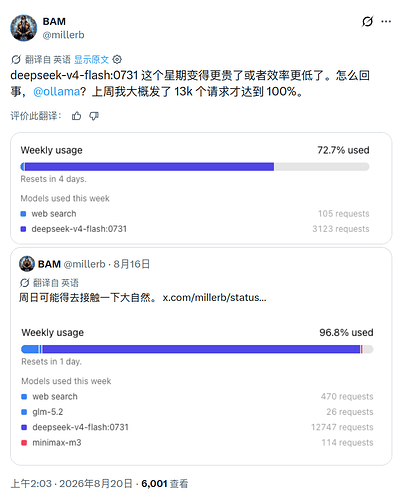Click the web search blue swatch in top card

click(23, 214)
